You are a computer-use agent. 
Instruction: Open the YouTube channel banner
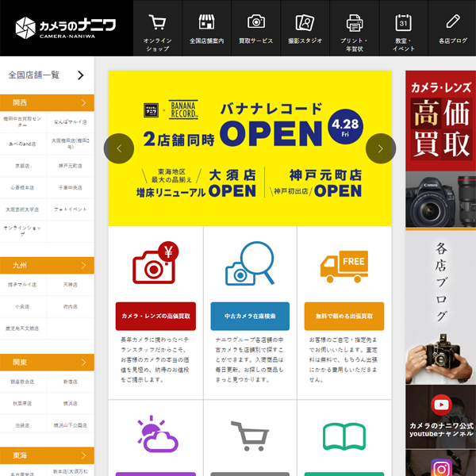pos(440,416)
